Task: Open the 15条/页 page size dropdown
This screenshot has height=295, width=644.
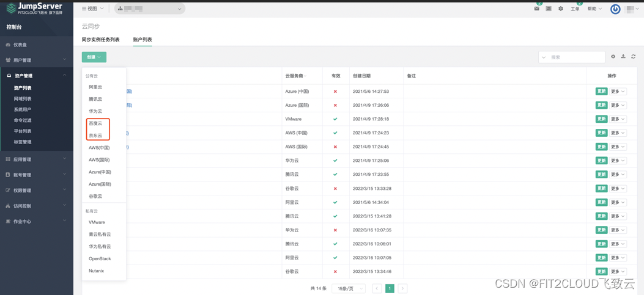Action: [348, 288]
